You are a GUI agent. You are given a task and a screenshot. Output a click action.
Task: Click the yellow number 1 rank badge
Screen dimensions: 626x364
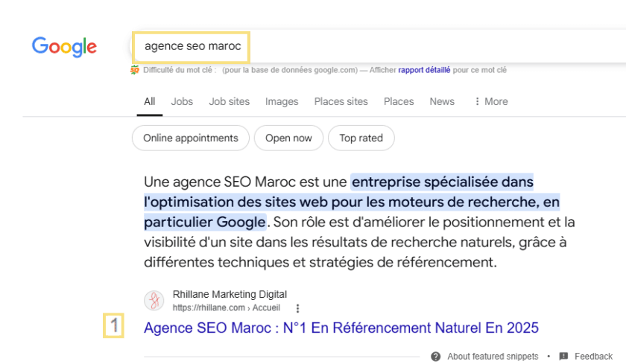(x=113, y=326)
